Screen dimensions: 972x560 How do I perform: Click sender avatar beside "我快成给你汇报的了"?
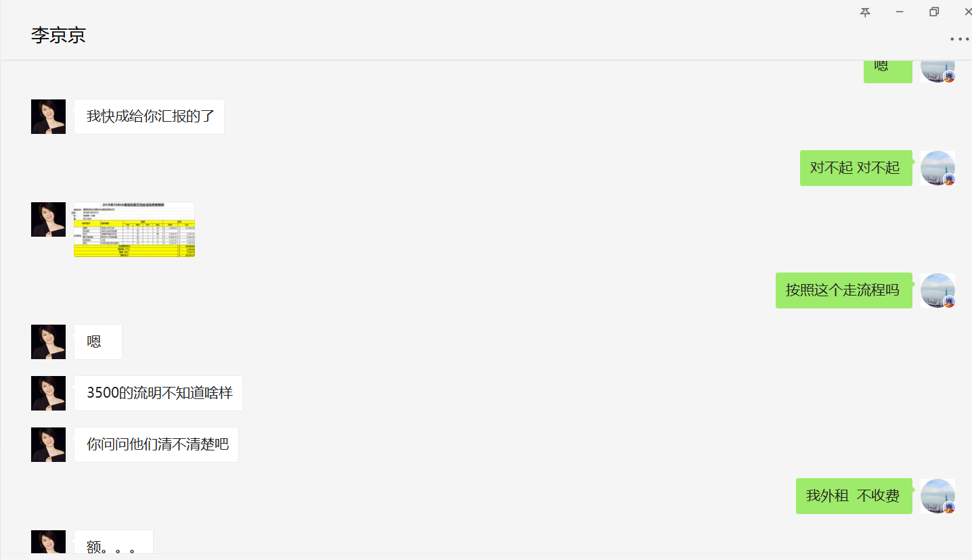(48, 116)
